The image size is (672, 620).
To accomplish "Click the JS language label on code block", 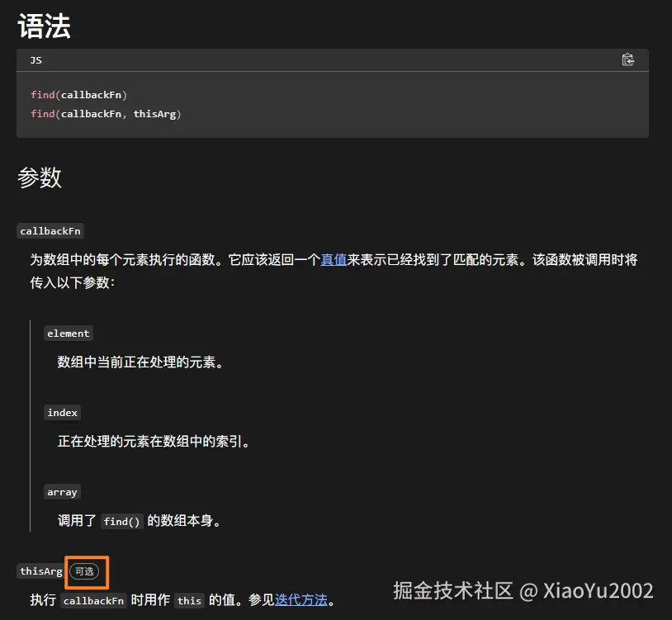I will point(35,59).
